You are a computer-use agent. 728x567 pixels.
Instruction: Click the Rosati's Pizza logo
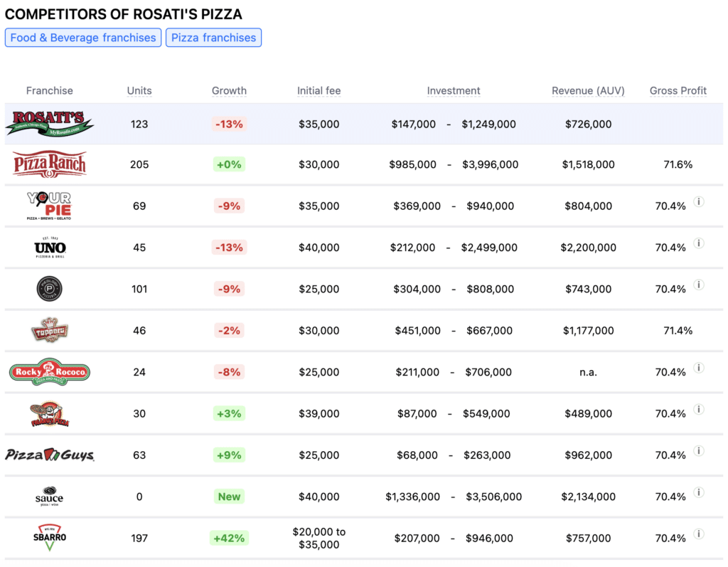(x=49, y=124)
